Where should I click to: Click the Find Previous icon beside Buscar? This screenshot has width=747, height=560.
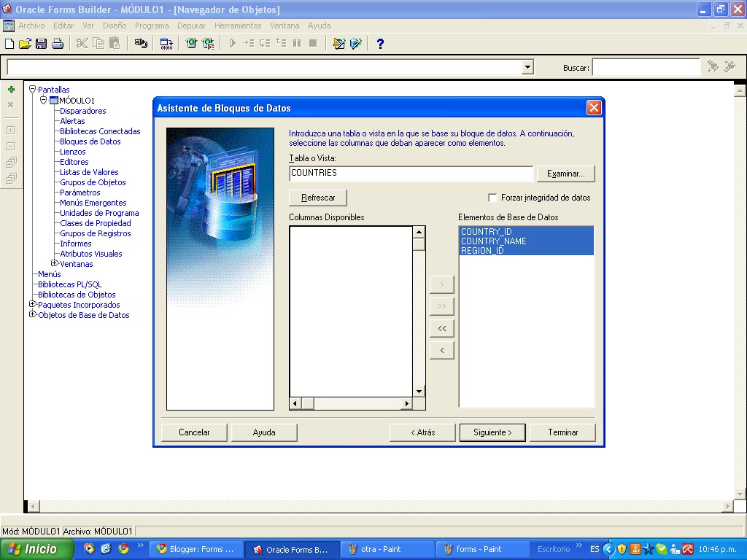point(729,66)
